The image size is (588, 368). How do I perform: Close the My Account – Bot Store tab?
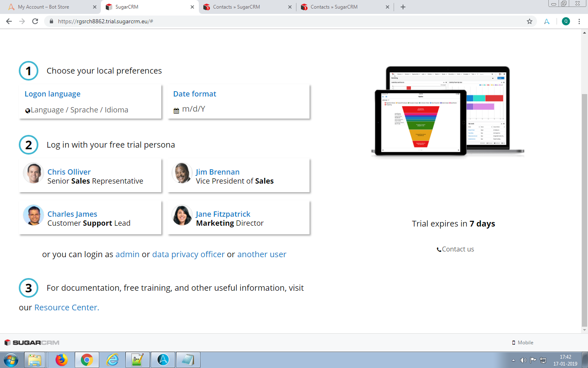pyautogui.click(x=95, y=7)
